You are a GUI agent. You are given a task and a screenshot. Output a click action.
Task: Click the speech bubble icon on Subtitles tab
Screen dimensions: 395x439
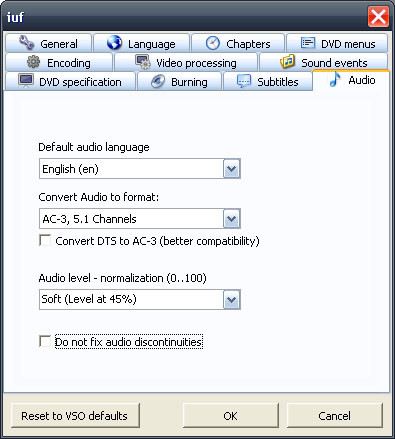tap(244, 81)
